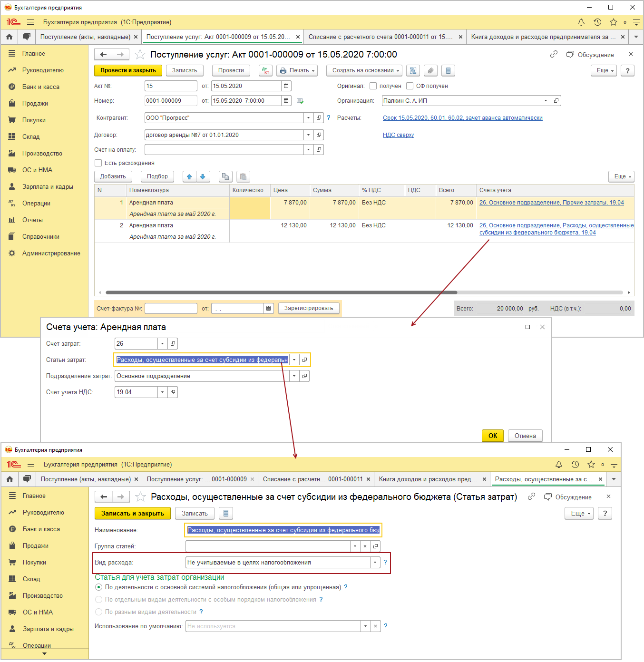The image size is (644, 662).
Task: Open the НДС сверху link
Action: pyautogui.click(x=398, y=135)
